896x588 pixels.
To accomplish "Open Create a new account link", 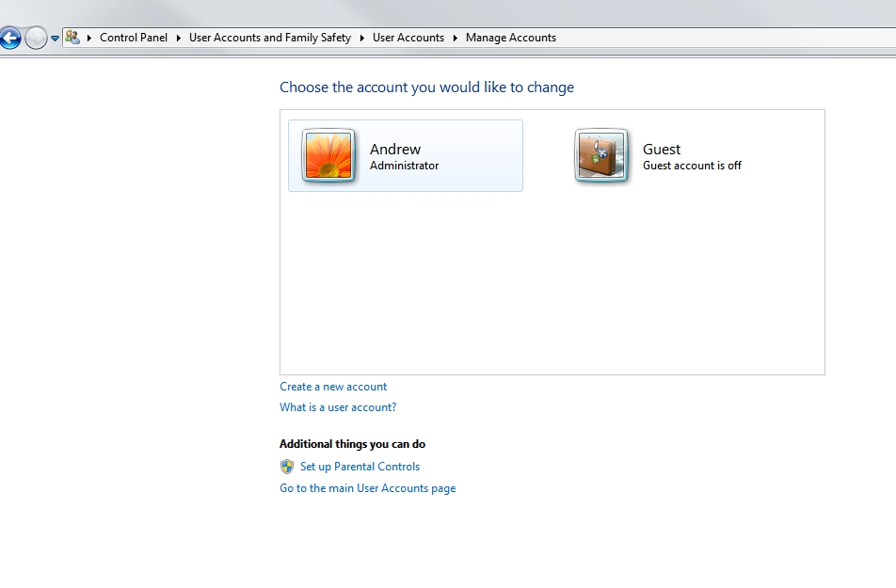I will pyautogui.click(x=333, y=387).
